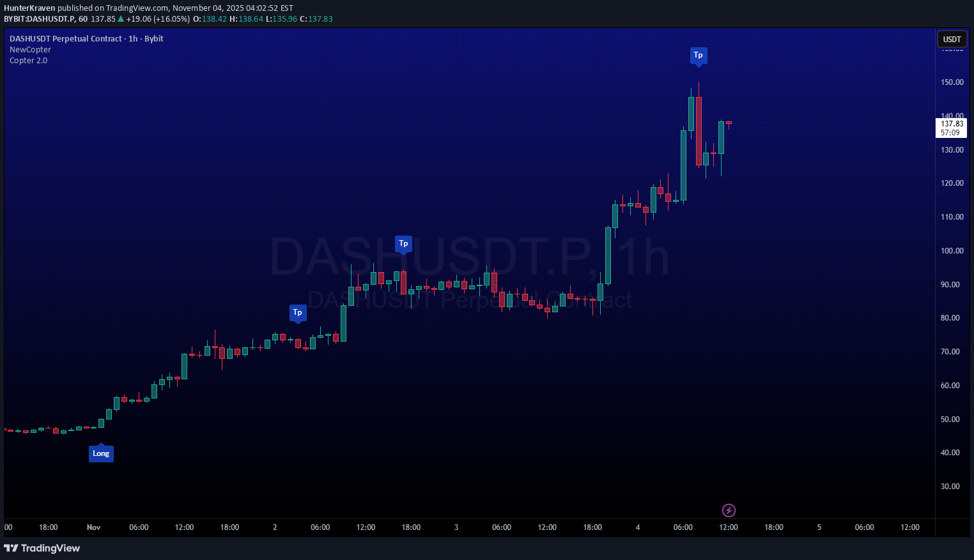Click the "Nov" label on the time axis

93,527
